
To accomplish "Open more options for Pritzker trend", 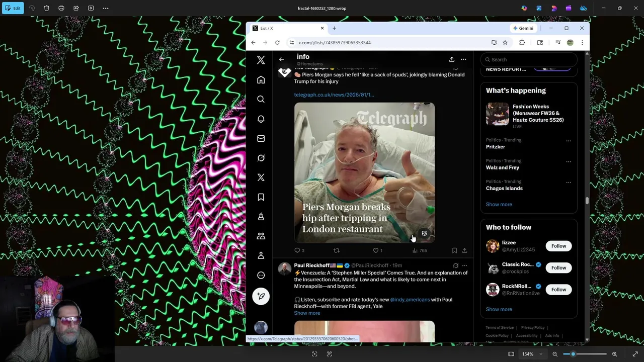I will point(569,141).
